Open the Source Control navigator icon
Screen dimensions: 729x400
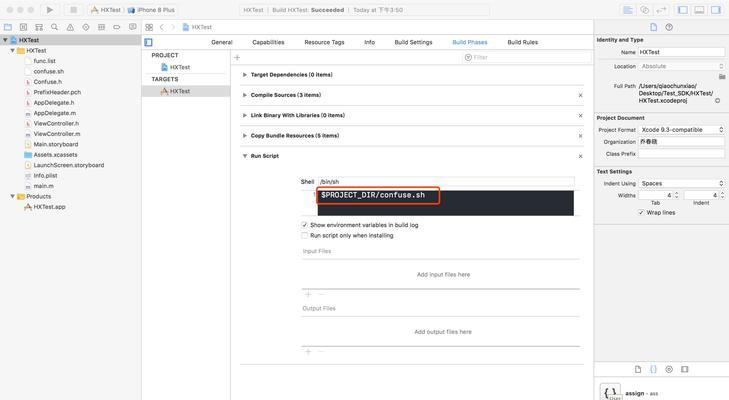coord(23,27)
